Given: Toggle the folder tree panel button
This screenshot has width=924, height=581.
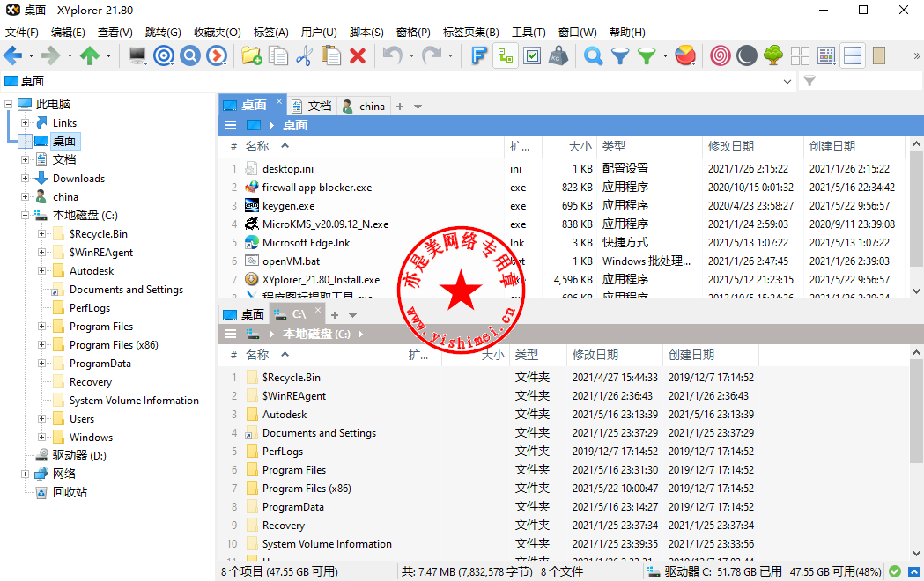Looking at the screenshot, I should [x=506, y=56].
